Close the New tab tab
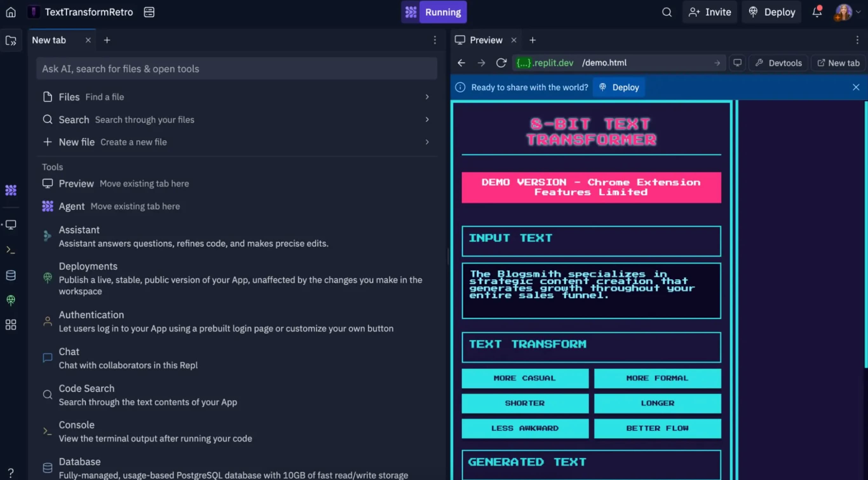868x480 pixels. click(88, 40)
